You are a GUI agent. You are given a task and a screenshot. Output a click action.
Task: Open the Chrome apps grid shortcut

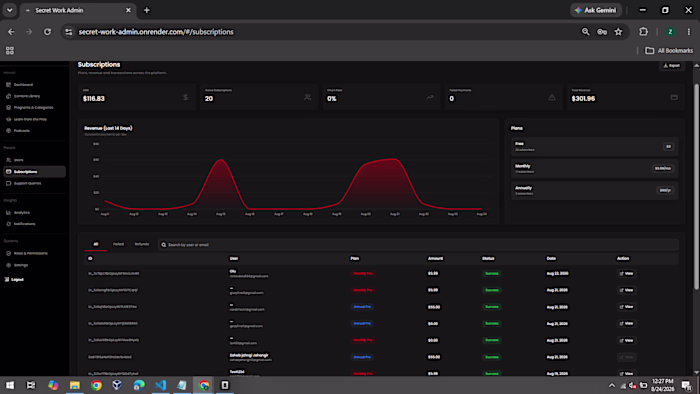click(10, 50)
